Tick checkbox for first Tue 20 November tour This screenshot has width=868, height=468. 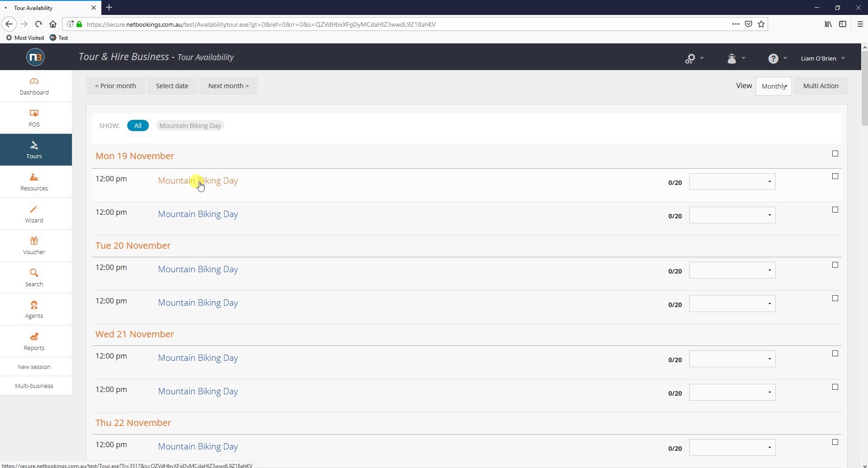(x=835, y=265)
